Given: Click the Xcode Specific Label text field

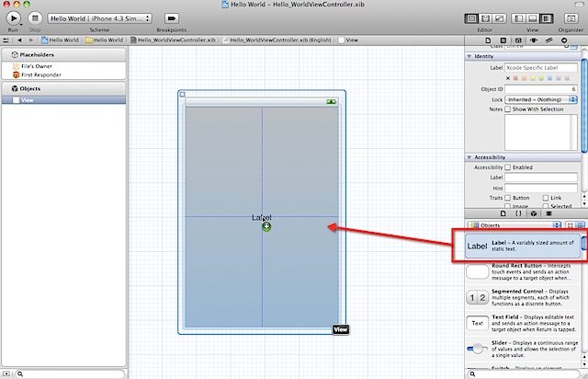Looking at the screenshot, I should 541,67.
